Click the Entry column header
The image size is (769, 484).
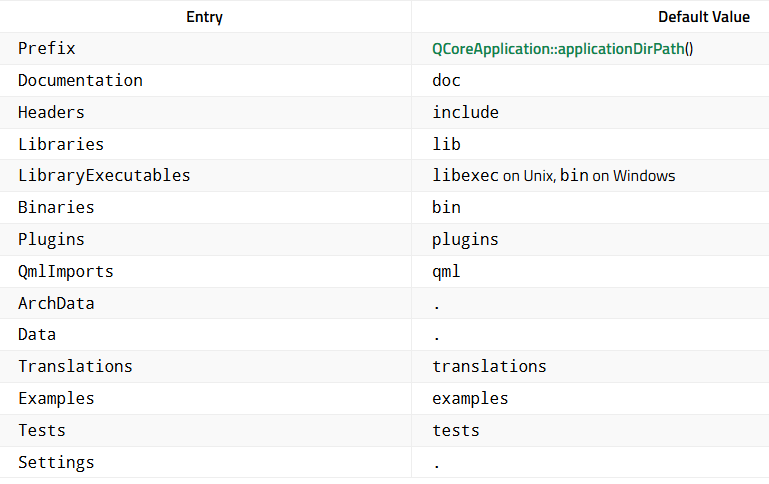(205, 17)
